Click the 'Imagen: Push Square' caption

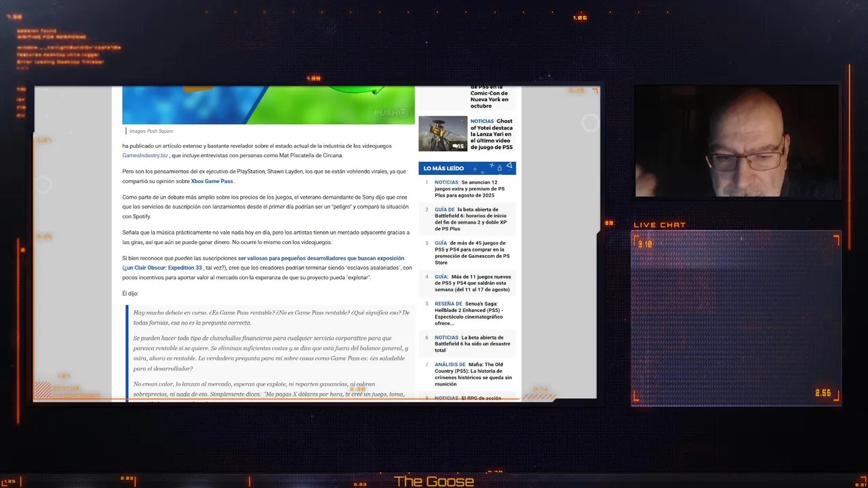151,131
